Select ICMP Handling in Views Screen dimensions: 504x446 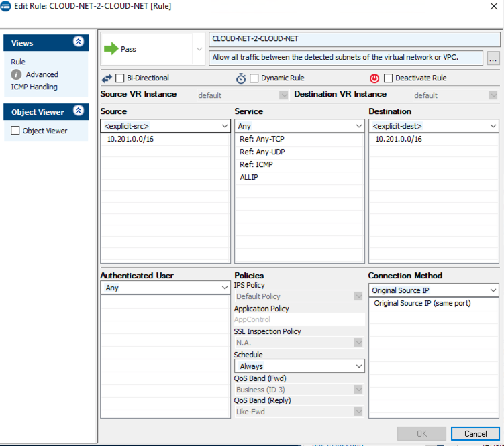coord(34,87)
